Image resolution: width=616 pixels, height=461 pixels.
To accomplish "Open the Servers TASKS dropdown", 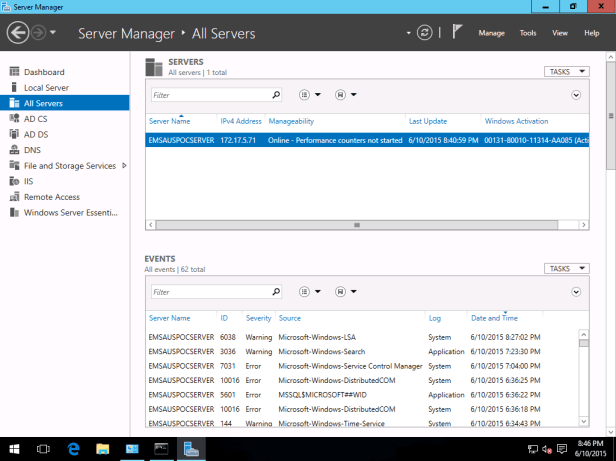I will point(566,72).
